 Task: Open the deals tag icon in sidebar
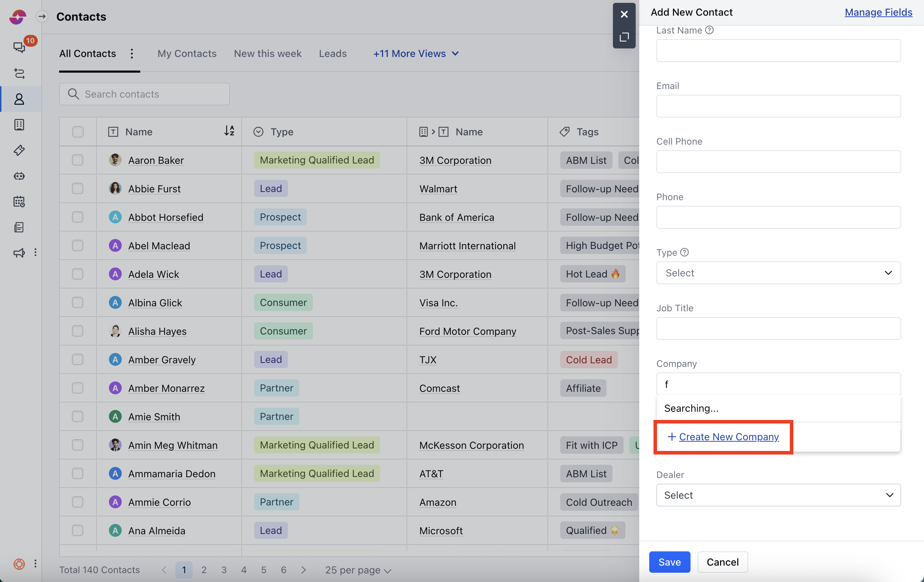tap(19, 151)
